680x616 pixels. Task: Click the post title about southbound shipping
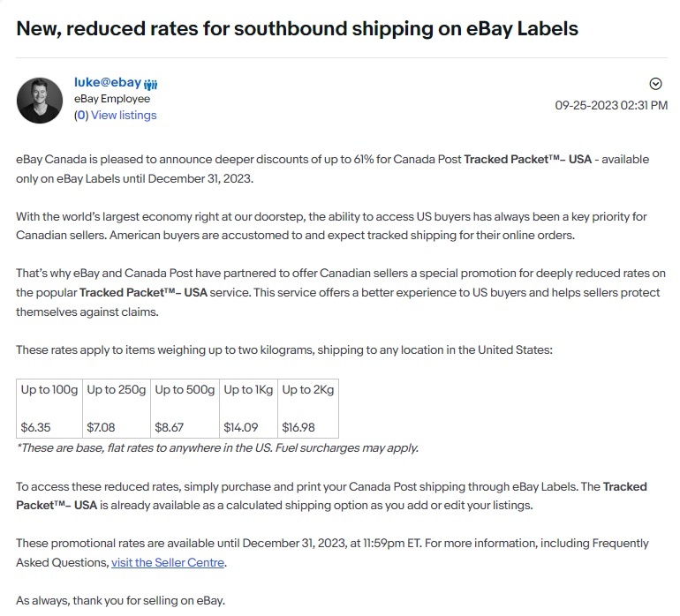coord(297,28)
